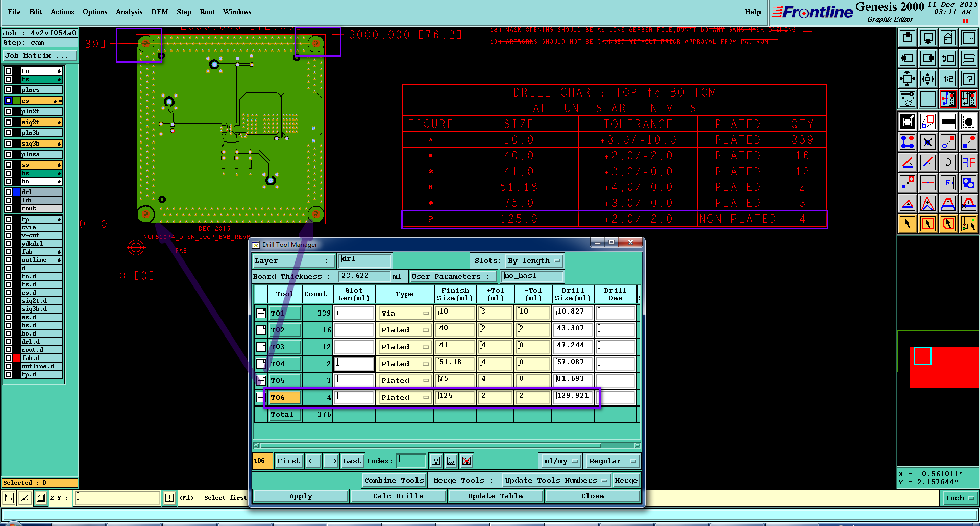Click the pan right icon
This screenshot has width=980, height=526.
point(928,58)
